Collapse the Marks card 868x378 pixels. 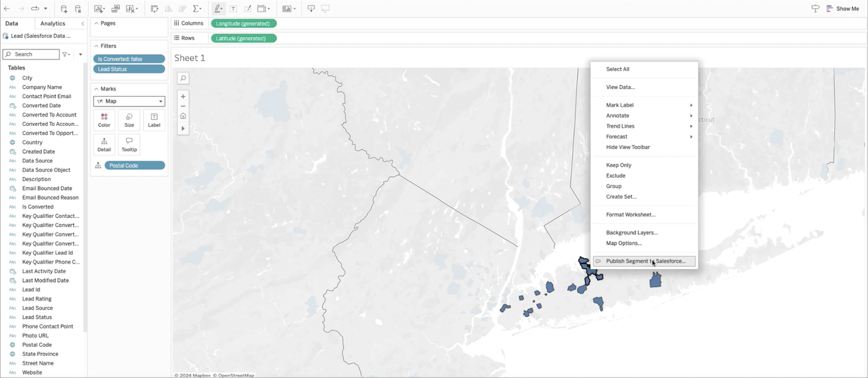[97, 89]
